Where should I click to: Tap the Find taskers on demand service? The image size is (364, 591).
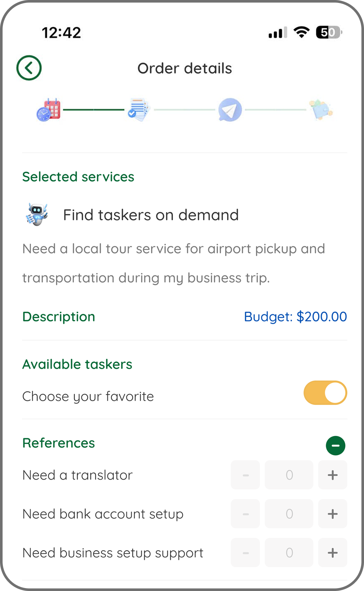[151, 215]
